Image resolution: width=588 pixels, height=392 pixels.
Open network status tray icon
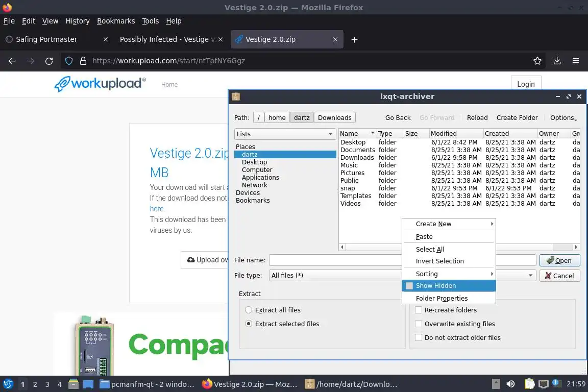(x=544, y=384)
